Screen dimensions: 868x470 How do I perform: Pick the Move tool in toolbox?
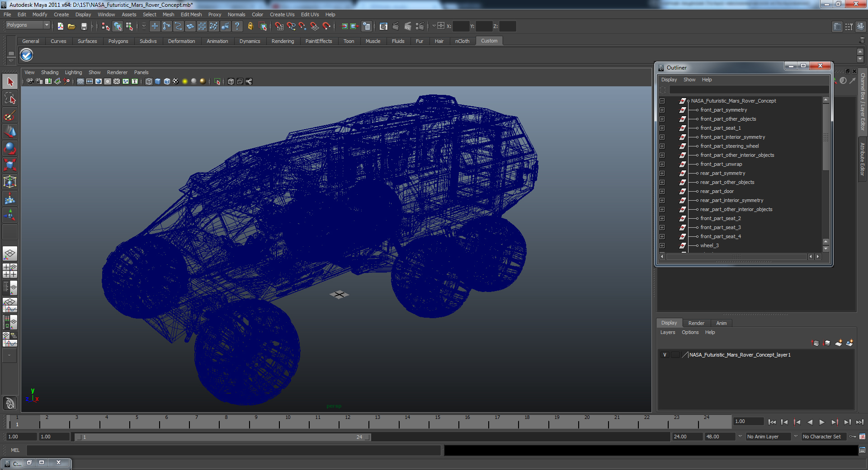(10, 132)
